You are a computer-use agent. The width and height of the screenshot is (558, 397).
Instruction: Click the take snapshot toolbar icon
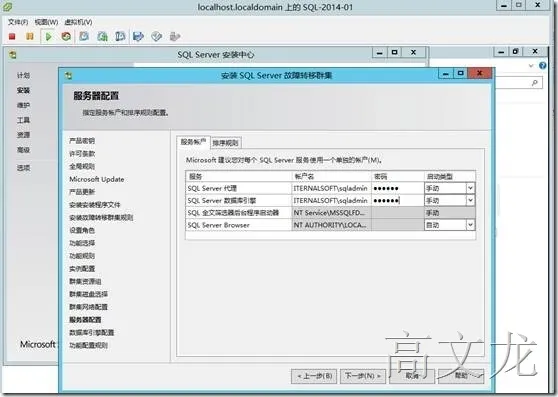coord(84,36)
